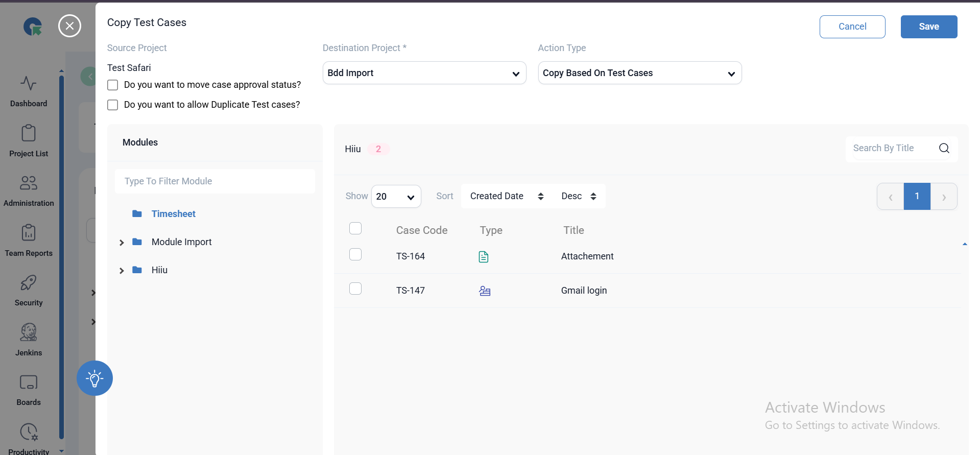Expand the Module Import tree node
The image size is (980, 455).
(x=122, y=243)
